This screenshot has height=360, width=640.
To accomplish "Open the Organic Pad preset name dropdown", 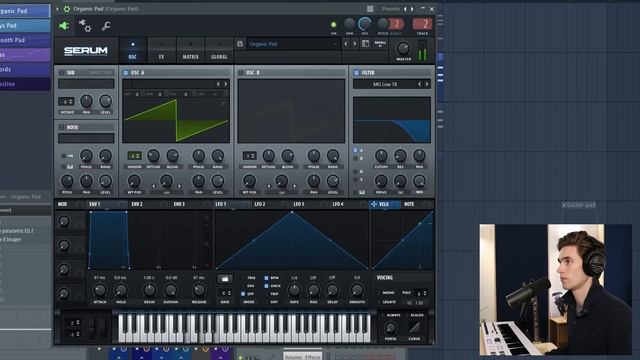I will click(293, 44).
